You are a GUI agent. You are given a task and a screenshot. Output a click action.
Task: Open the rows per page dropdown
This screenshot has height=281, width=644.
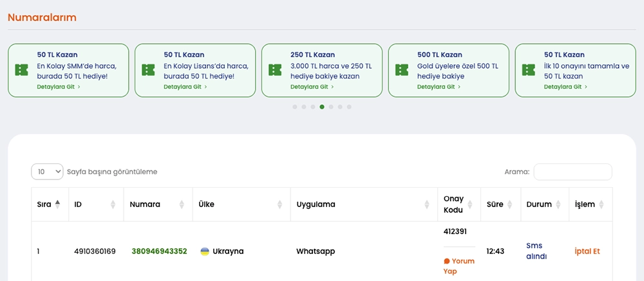click(47, 172)
